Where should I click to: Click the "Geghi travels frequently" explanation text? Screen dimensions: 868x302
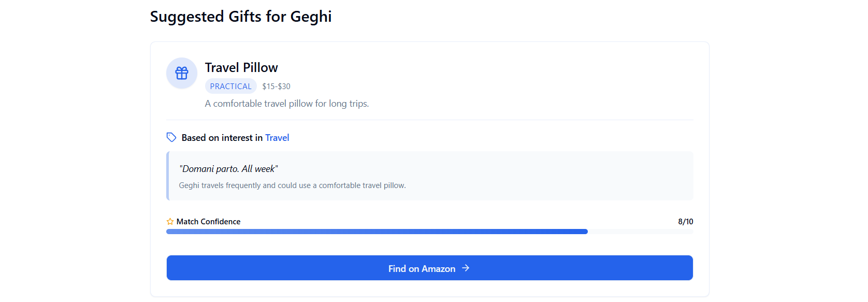[292, 185]
